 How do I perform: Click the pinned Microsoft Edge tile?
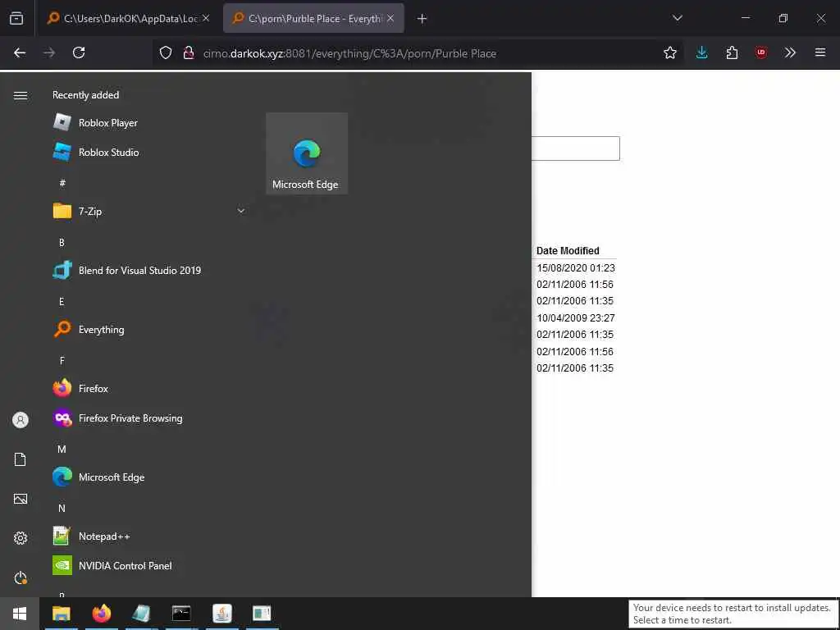[307, 153]
